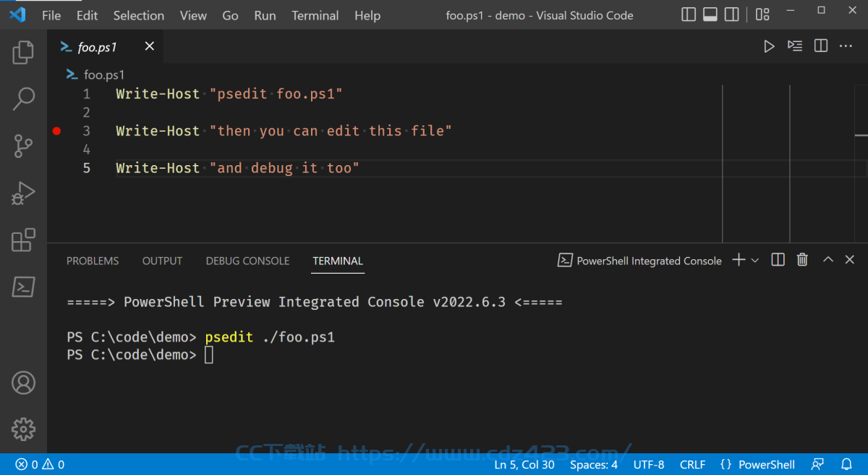Click the "psedit ./foo.ps1" command in terminal
The width and height of the screenshot is (868, 475).
[x=270, y=337]
